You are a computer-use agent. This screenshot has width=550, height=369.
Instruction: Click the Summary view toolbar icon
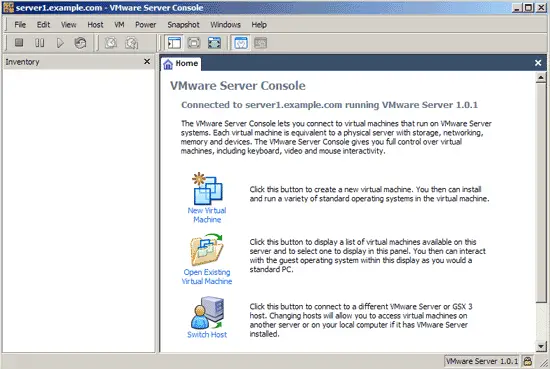click(241, 43)
